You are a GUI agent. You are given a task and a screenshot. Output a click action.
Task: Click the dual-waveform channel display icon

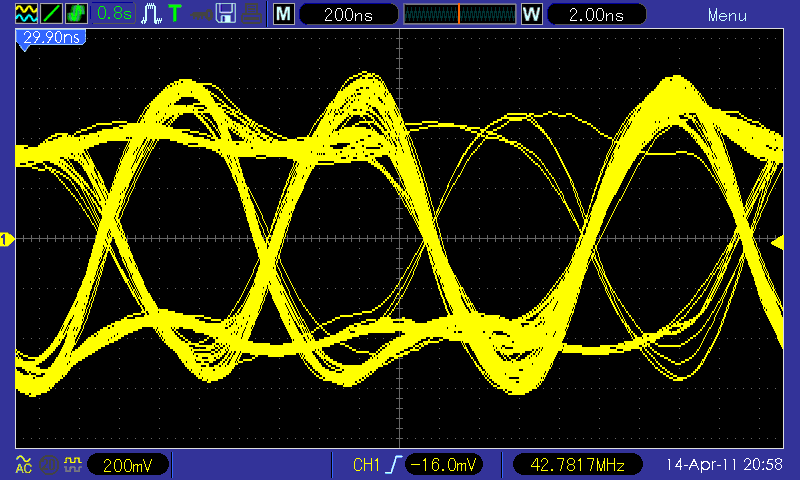point(26,13)
